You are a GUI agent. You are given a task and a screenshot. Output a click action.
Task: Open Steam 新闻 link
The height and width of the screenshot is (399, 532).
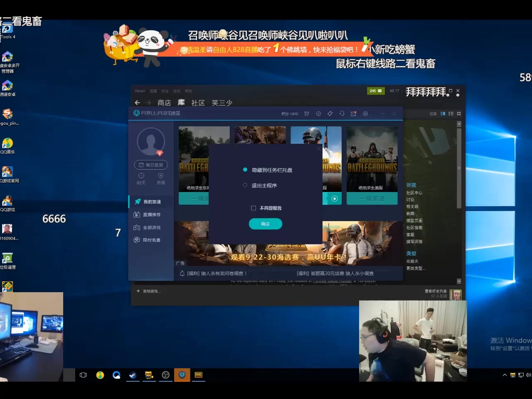[410, 214]
